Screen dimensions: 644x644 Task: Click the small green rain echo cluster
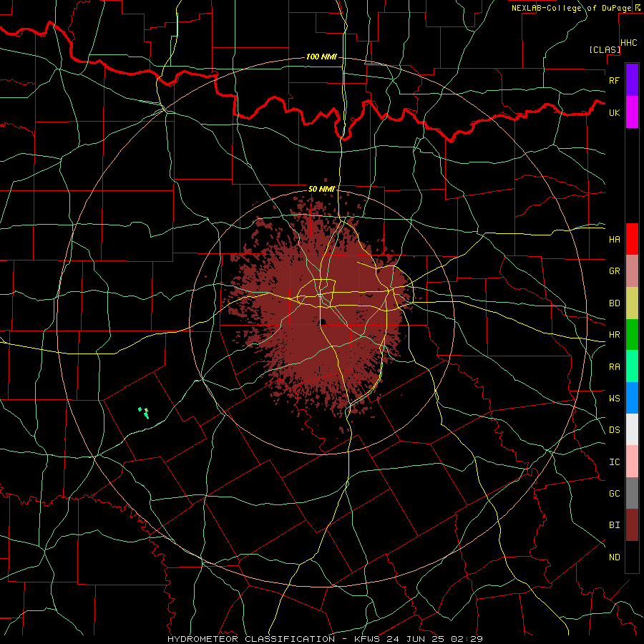144,413
